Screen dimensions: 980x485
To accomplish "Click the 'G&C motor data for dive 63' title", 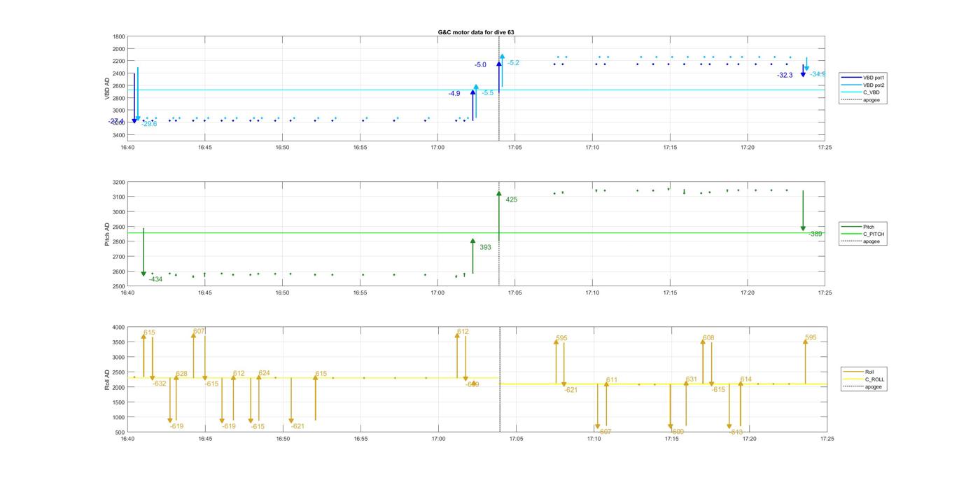I will click(x=476, y=32).
